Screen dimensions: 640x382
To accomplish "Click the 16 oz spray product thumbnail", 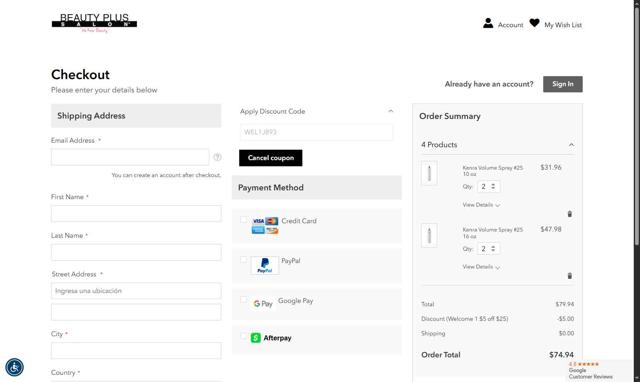I will click(429, 235).
